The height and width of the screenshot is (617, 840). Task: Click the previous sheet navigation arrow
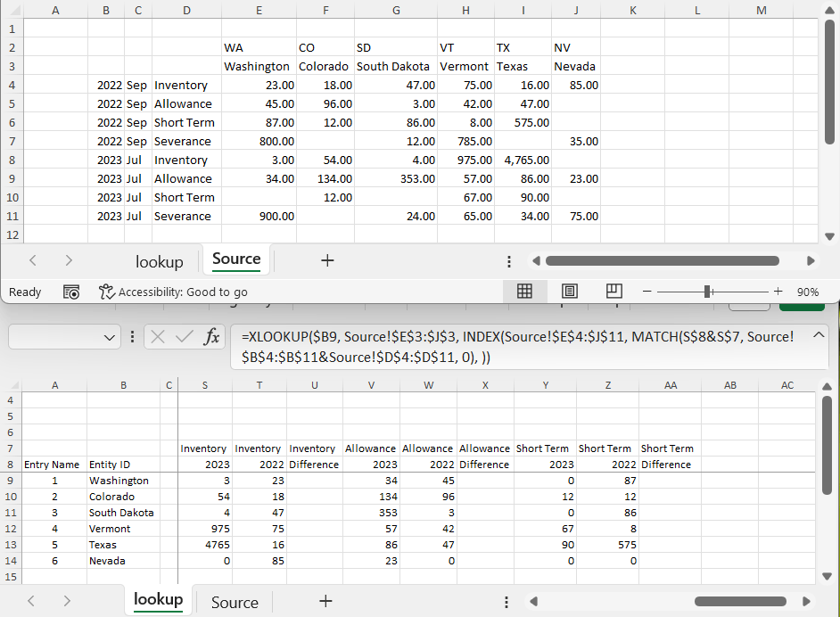33,260
